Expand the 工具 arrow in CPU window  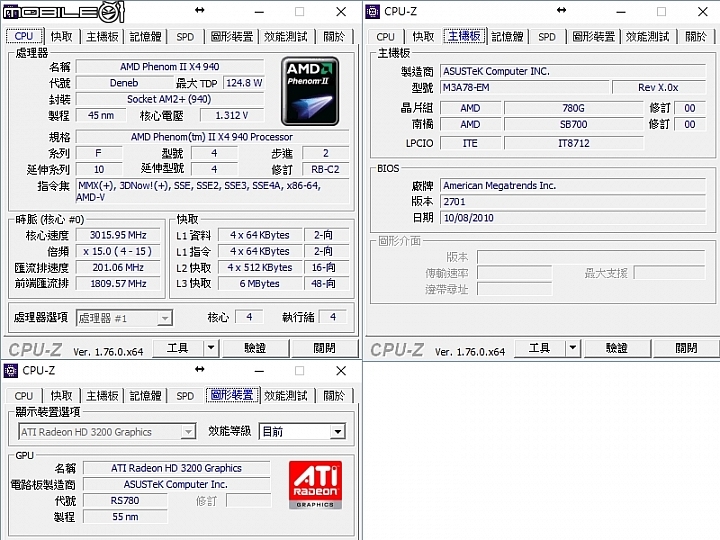coord(211,348)
